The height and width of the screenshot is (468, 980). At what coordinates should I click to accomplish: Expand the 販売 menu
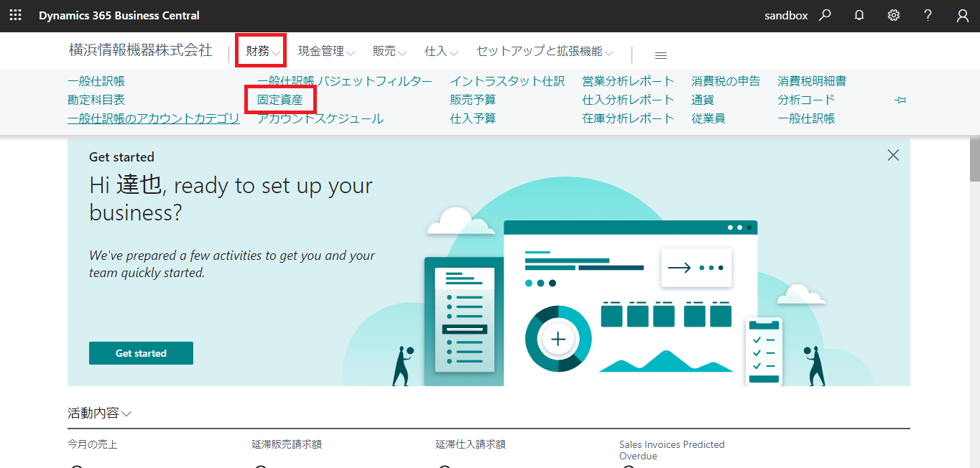389,52
